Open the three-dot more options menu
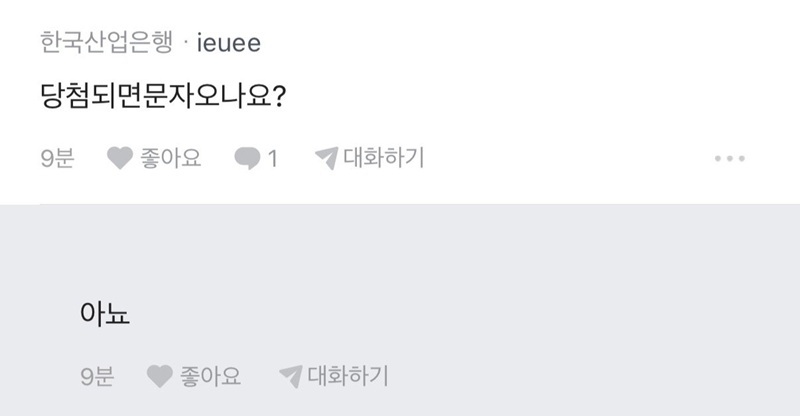The image size is (800, 416). point(730,159)
